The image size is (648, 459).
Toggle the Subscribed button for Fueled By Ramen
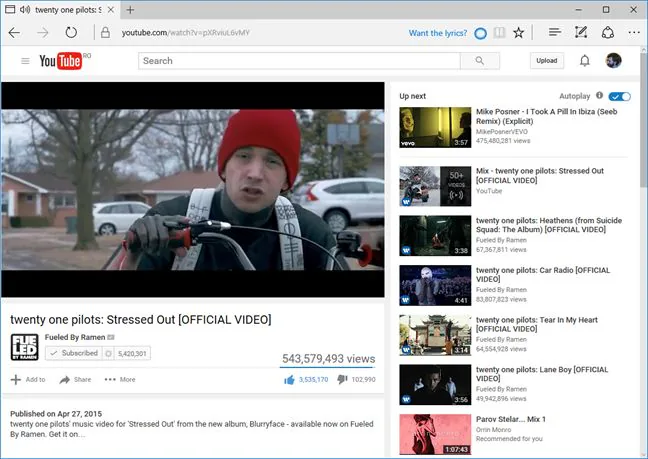coord(74,353)
